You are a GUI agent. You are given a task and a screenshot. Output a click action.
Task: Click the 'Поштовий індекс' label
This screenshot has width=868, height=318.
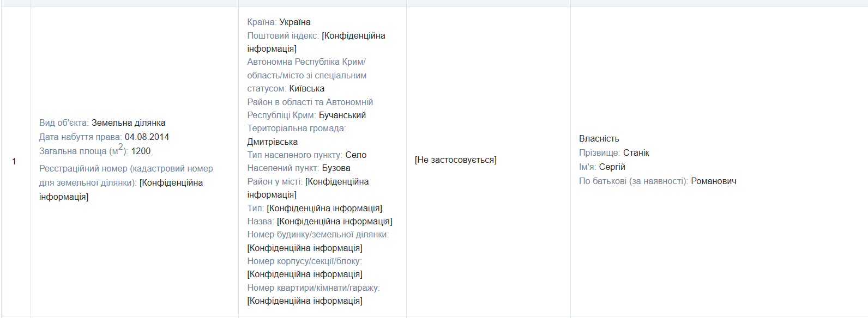(283, 36)
